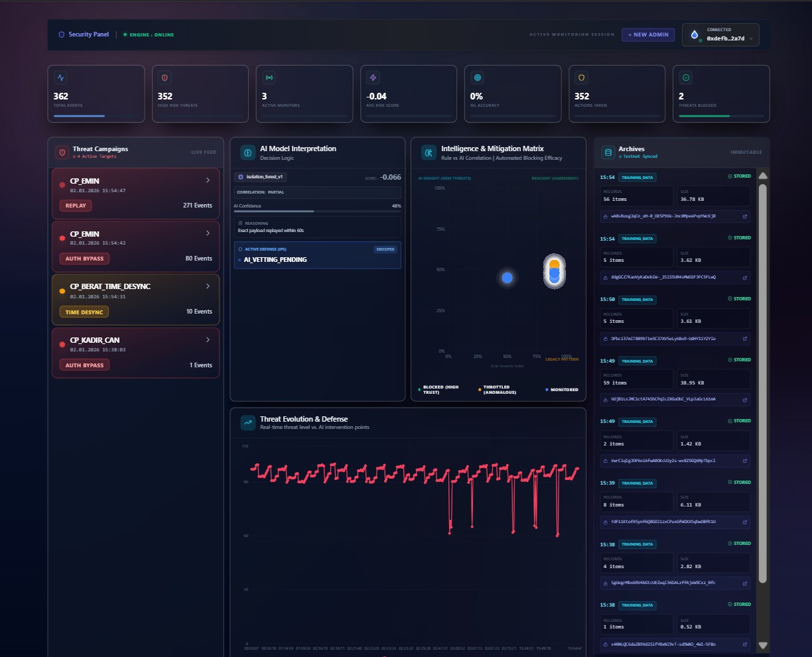
Task: Click the Threat Campaigns panel shield icon
Action: [x=62, y=152]
